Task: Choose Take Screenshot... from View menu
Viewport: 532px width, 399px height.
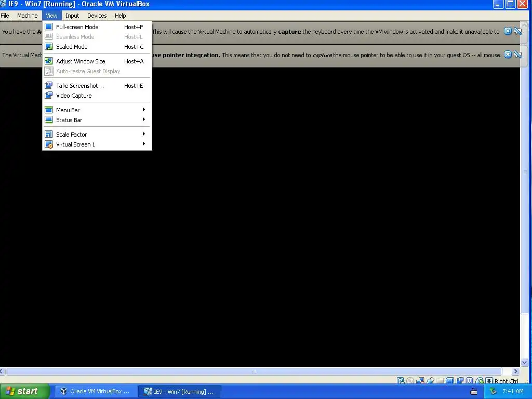Action: click(x=97, y=86)
